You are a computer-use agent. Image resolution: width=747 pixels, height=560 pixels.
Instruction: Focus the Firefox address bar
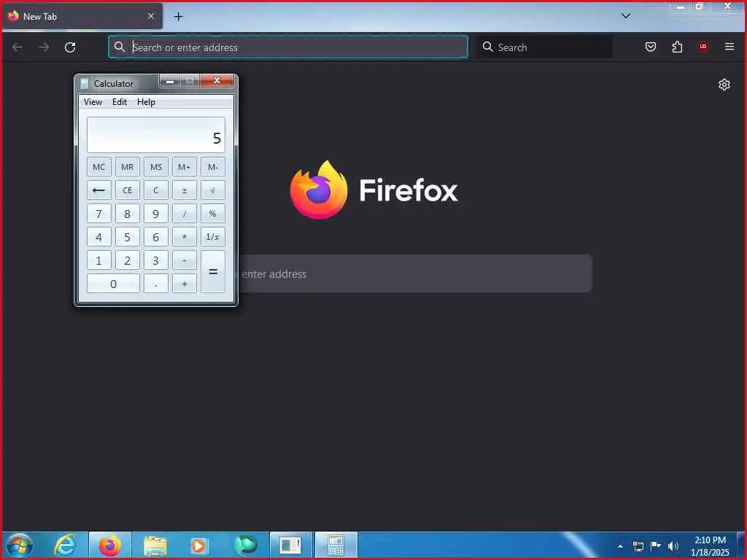288,47
